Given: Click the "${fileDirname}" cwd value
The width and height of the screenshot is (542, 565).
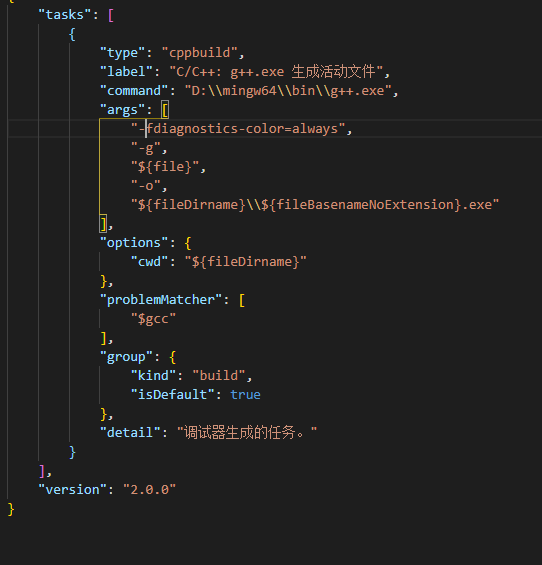Looking at the screenshot, I should pyautogui.click(x=245, y=262).
